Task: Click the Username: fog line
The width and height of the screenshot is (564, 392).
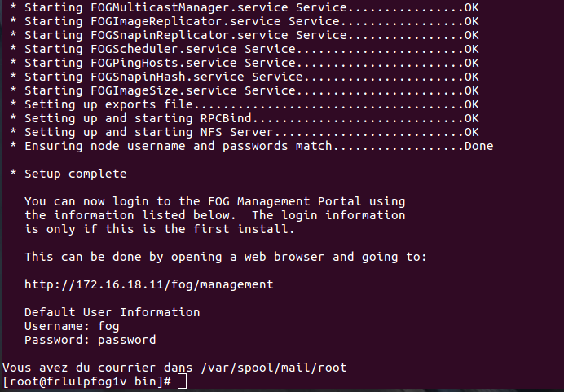Action: point(72,326)
